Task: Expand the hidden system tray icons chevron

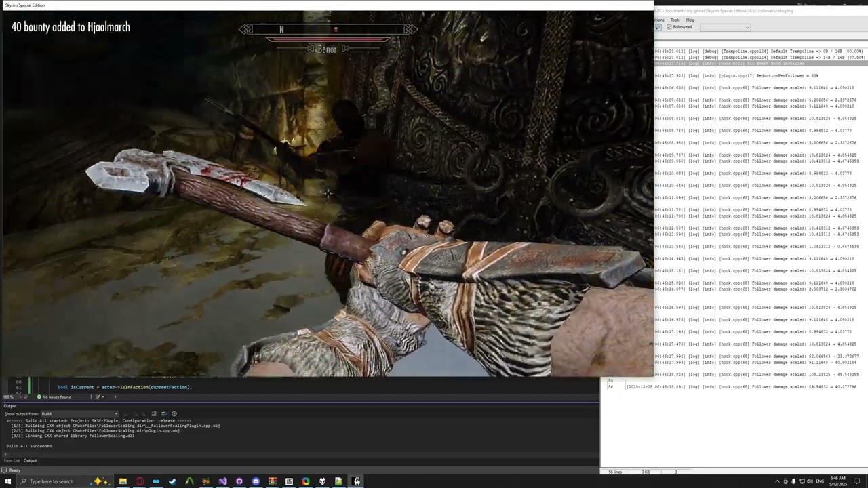Action: click(777, 481)
